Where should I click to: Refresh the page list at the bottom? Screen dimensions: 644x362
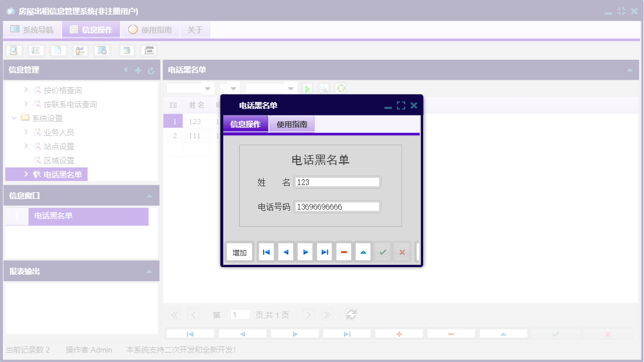[351, 315]
